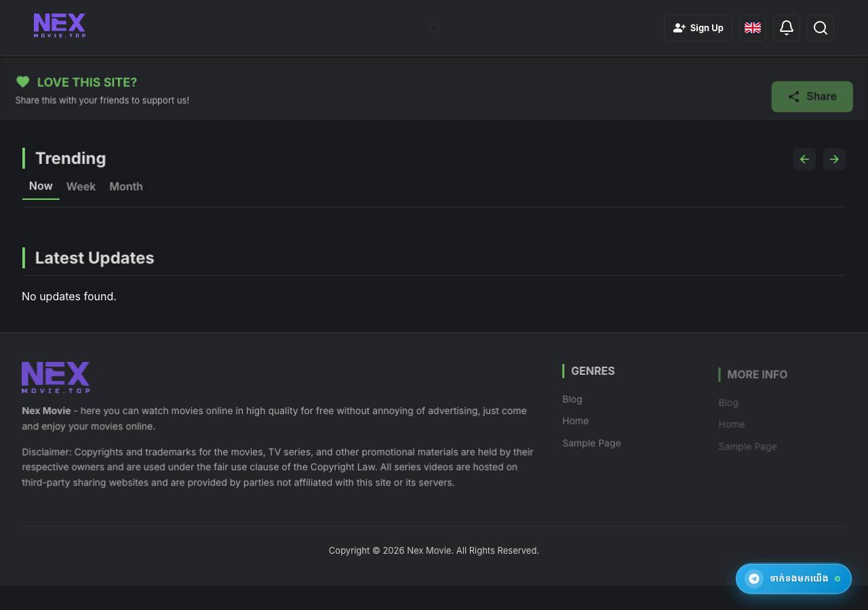Click the green heart icon
Image resolution: width=868 pixels, height=610 pixels.
click(x=23, y=82)
